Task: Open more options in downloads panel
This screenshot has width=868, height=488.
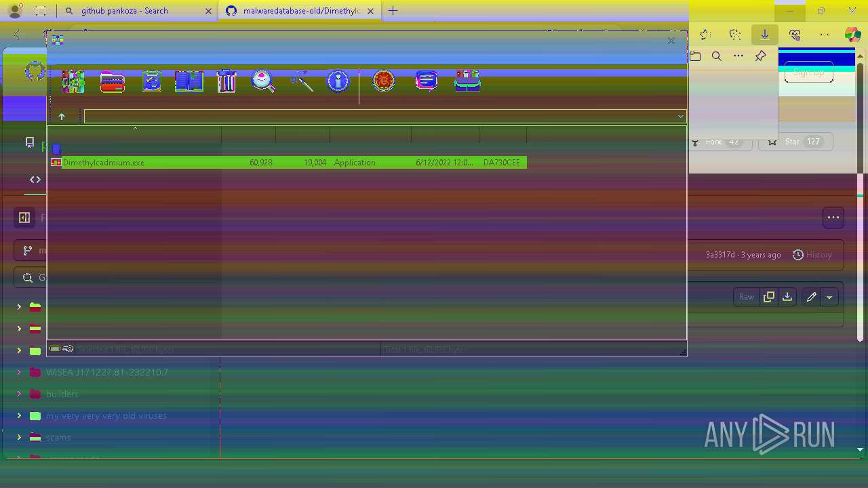Action: pyautogui.click(x=738, y=56)
